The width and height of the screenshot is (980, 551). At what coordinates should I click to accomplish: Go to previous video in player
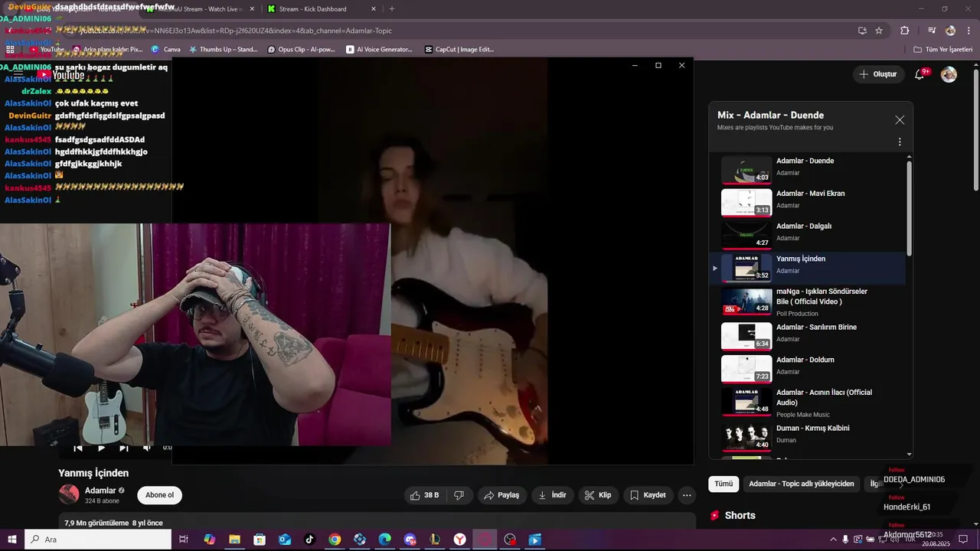point(77,448)
